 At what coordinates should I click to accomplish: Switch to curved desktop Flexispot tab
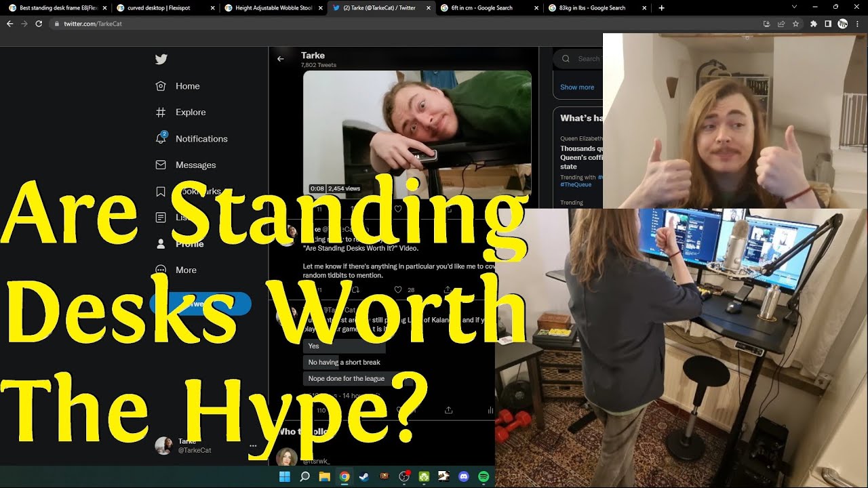165,8
